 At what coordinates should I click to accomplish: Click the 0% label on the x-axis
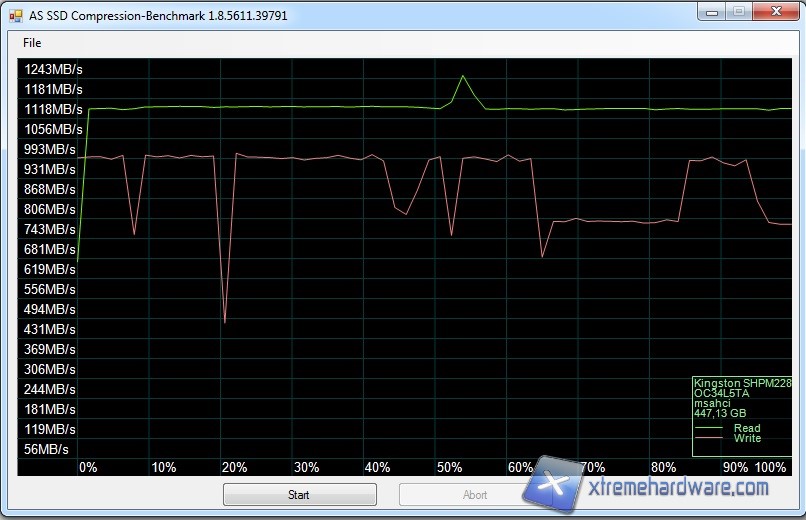click(x=88, y=468)
